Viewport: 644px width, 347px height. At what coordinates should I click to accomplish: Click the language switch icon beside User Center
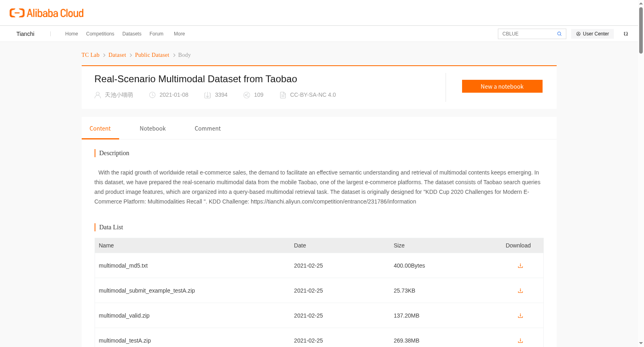pyautogui.click(x=626, y=34)
